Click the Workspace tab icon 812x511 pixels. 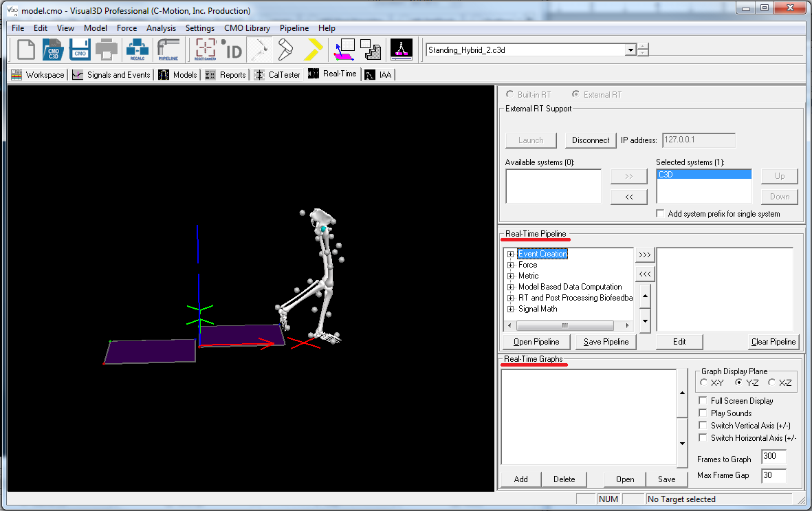click(17, 75)
